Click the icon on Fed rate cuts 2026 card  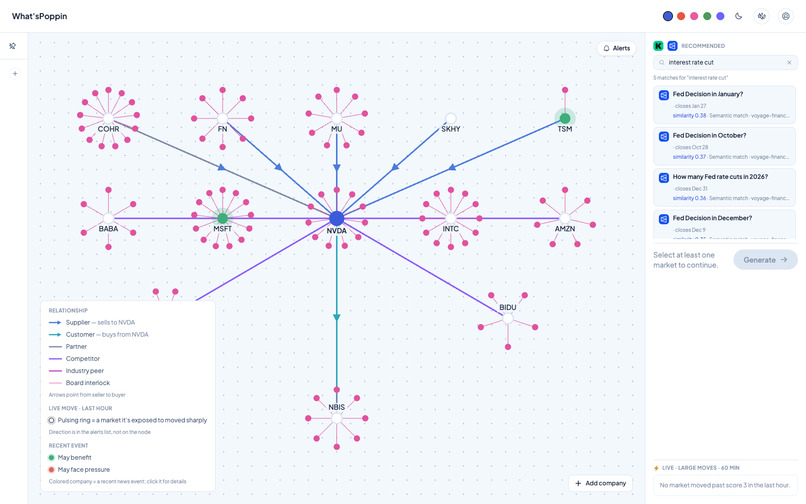pos(664,177)
